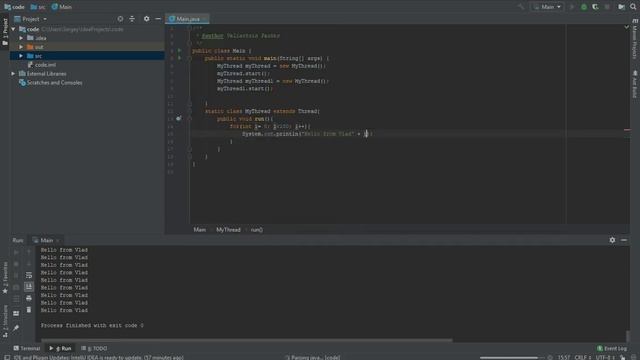Collapse all in the Project panel
Image resolution: width=640 pixels, height=360 pixels.
click(132, 19)
